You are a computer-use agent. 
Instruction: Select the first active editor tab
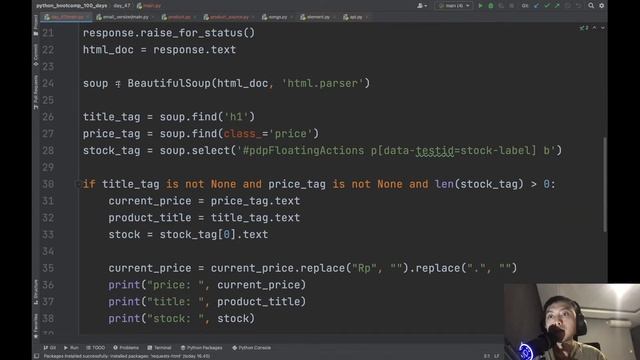pyautogui.click(x=67, y=17)
